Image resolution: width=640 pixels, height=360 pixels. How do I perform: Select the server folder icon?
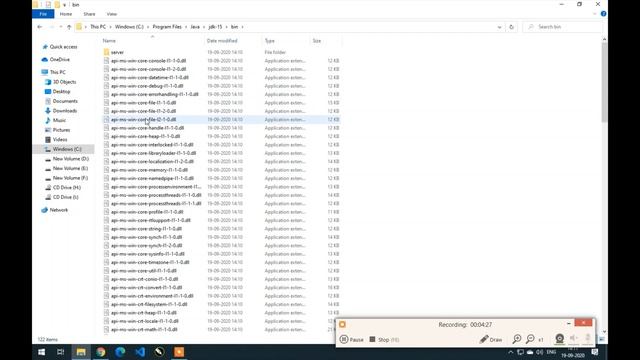[107, 52]
